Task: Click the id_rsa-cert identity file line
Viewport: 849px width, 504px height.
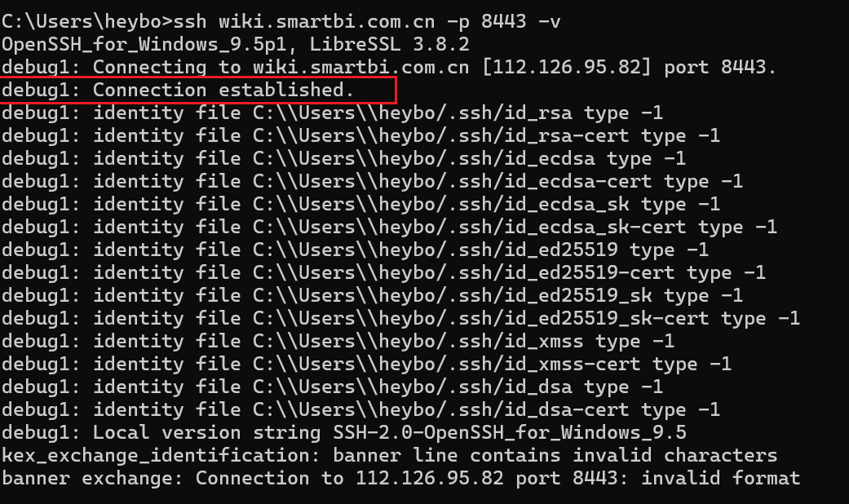Action: point(360,136)
